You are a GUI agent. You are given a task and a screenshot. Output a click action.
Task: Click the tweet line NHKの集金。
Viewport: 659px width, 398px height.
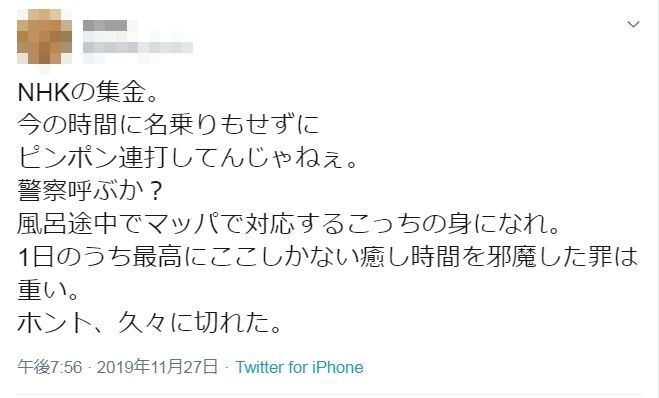click(87, 92)
